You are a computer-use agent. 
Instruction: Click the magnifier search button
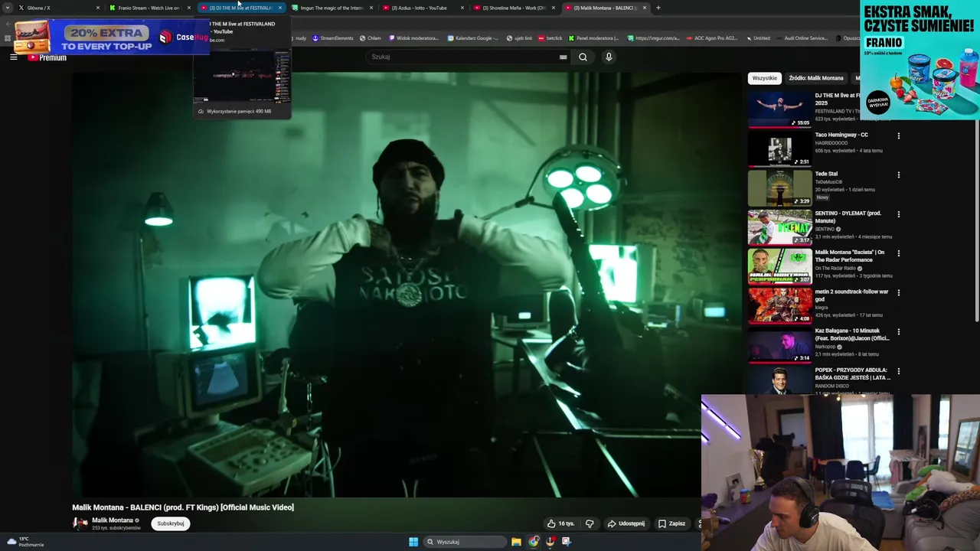[x=583, y=57]
